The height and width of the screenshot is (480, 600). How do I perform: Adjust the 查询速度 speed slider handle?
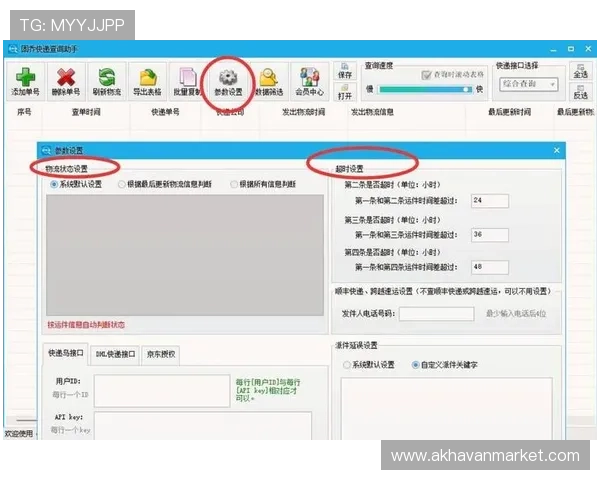tap(466, 89)
